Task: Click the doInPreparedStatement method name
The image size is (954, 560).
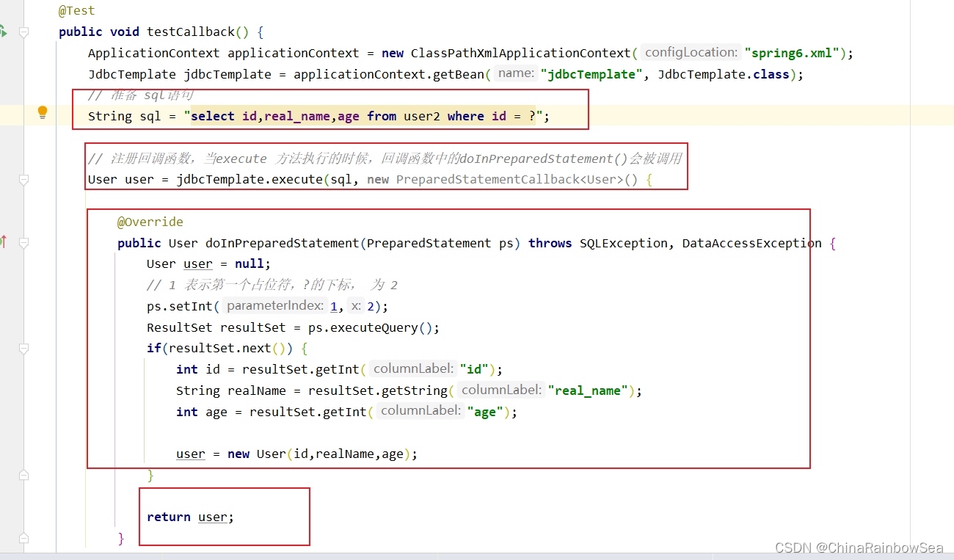Action: point(282,243)
